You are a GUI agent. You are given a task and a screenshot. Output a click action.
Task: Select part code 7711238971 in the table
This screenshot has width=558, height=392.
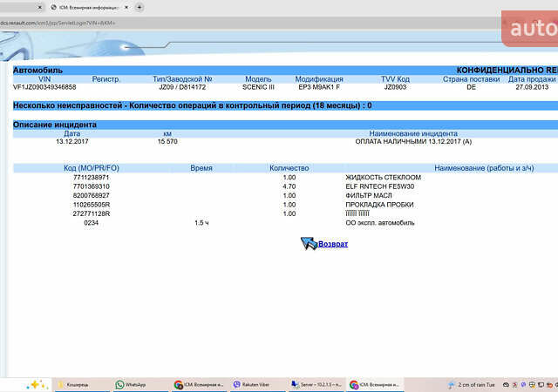coord(91,178)
